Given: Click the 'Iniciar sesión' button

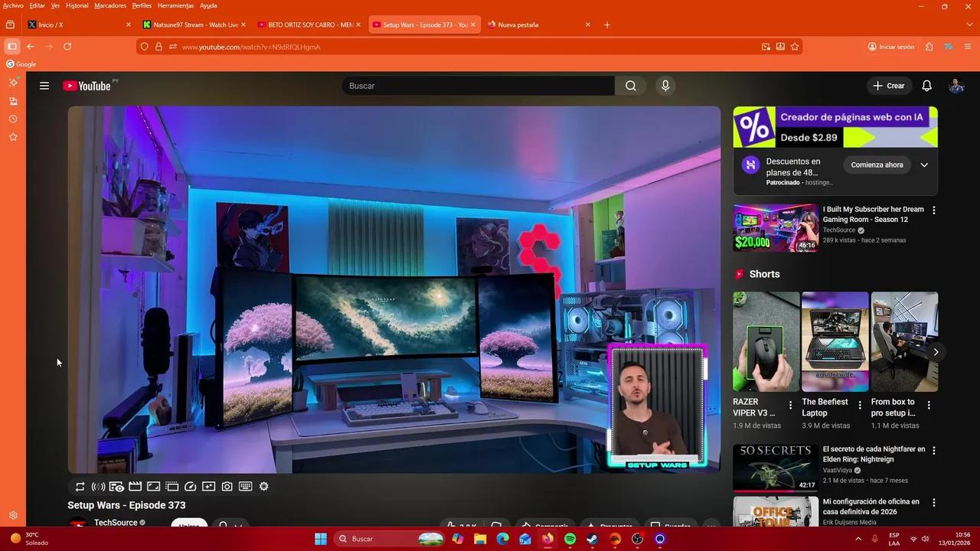Looking at the screenshot, I should click(890, 47).
